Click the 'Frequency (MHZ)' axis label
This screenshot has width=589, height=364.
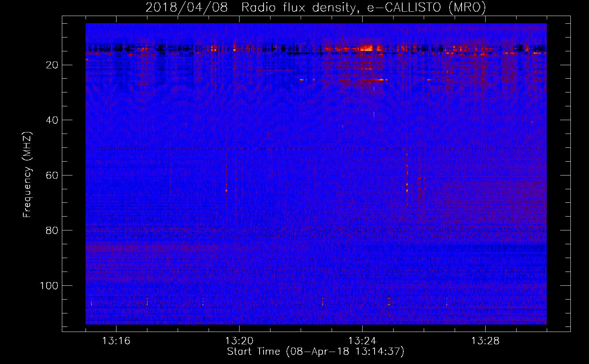pyautogui.click(x=28, y=175)
